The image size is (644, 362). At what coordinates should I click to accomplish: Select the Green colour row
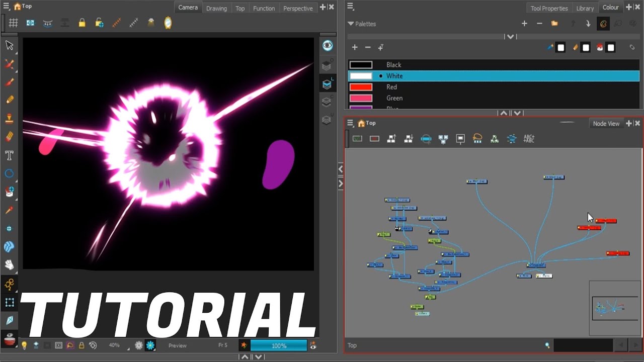point(494,98)
